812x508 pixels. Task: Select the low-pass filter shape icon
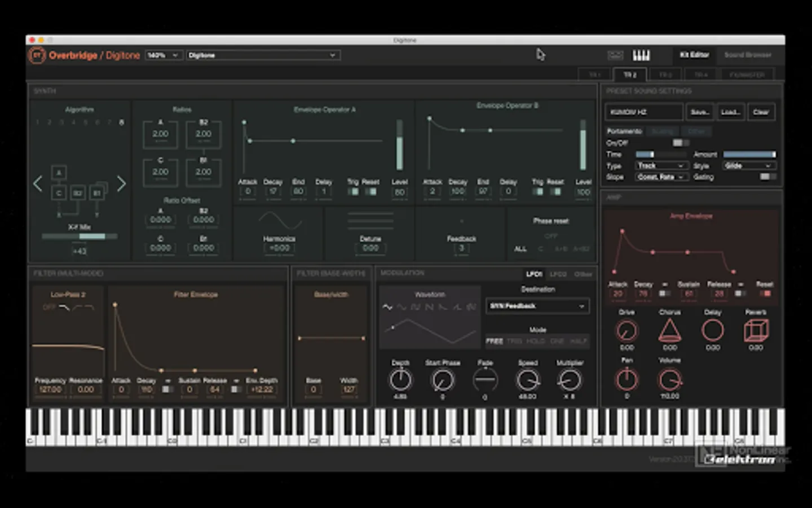coord(64,307)
